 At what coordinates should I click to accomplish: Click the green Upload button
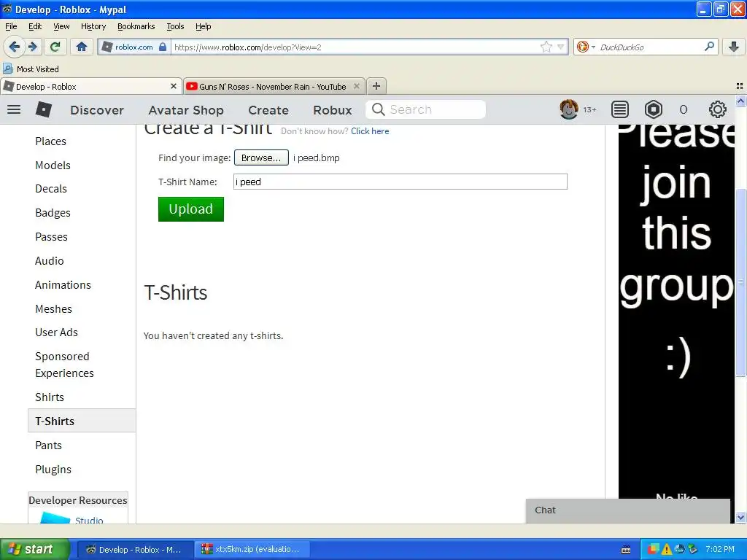(x=191, y=209)
